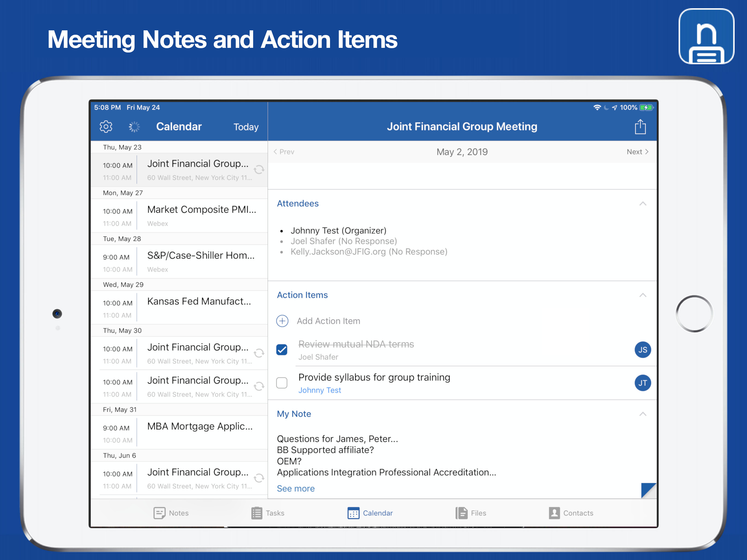This screenshot has width=747, height=560.
Task: Collapse the Attendees section
Action: pyautogui.click(x=643, y=204)
